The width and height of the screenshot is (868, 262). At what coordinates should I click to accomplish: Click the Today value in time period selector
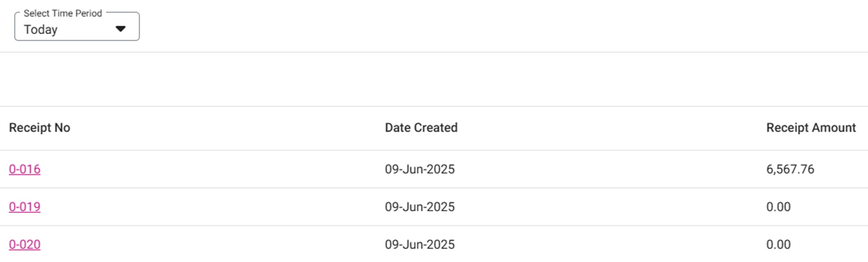[x=41, y=30]
